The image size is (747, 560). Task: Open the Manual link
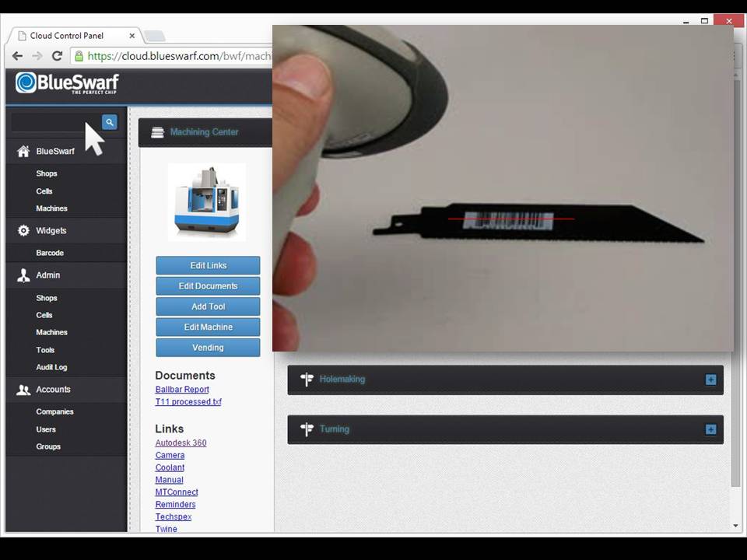point(169,480)
